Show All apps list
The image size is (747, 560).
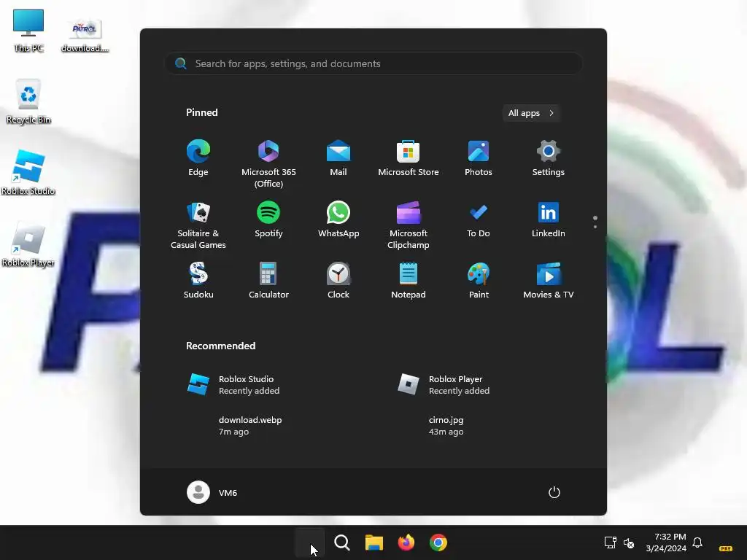pyautogui.click(x=531, y=113)
